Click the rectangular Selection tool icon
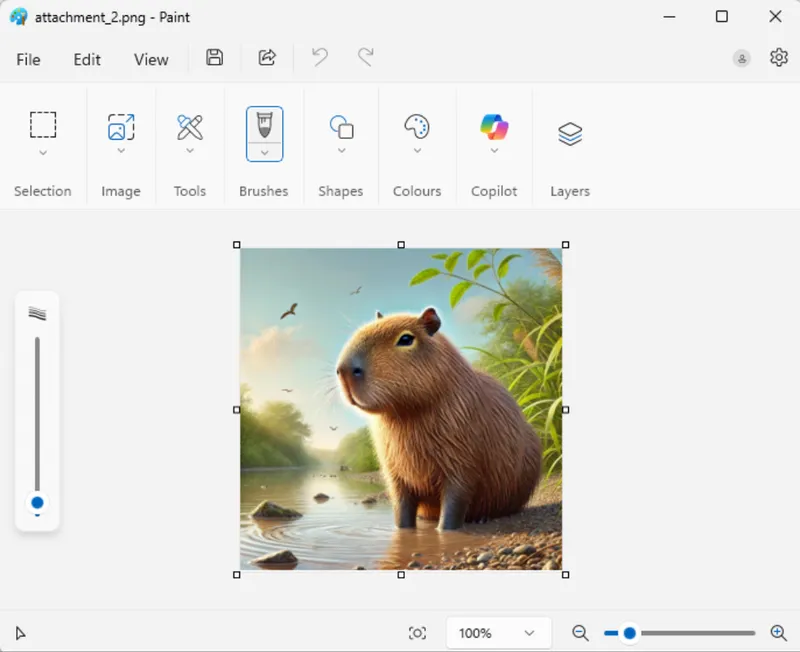This screenshot has width=800, height=652. tap(43, 125)
